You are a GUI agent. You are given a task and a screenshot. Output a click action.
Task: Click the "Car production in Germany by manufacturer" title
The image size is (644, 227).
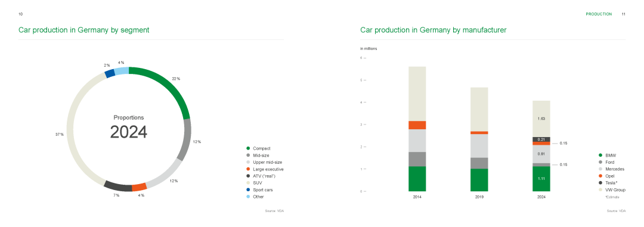[434, 30]
